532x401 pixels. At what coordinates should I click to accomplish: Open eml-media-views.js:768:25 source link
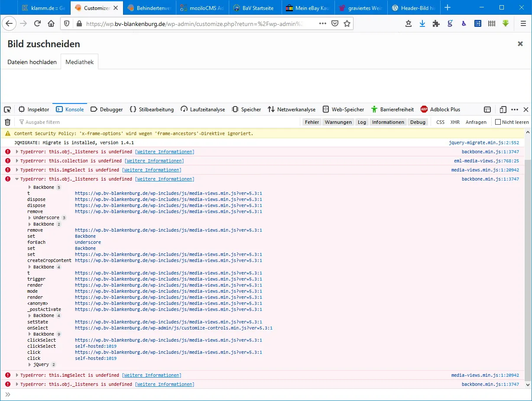click(487, 161)
